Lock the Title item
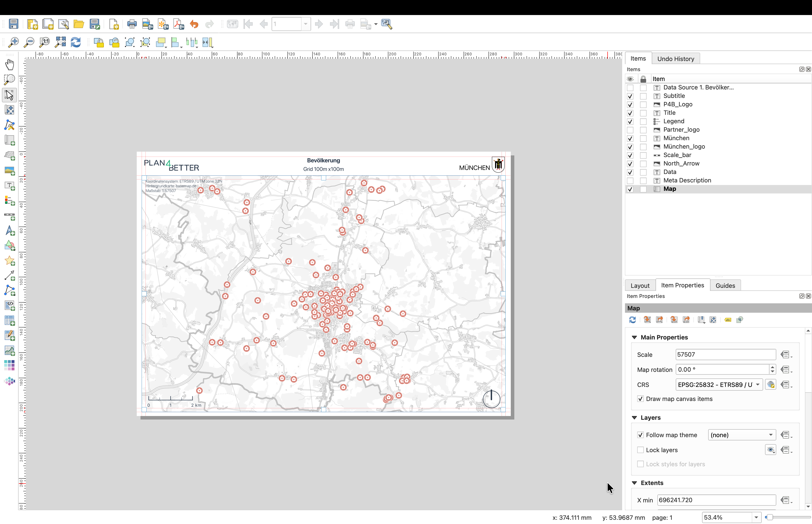812x524 pixels. (x=643, y=113)
